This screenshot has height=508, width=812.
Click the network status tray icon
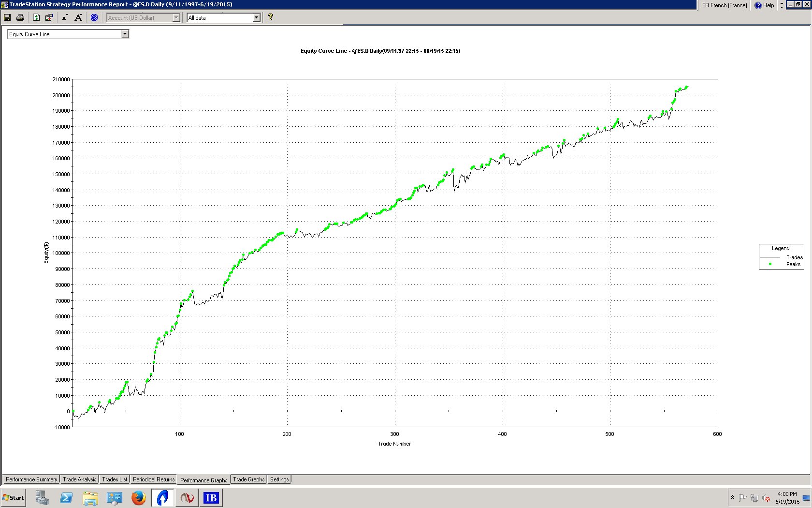[754, 497]
